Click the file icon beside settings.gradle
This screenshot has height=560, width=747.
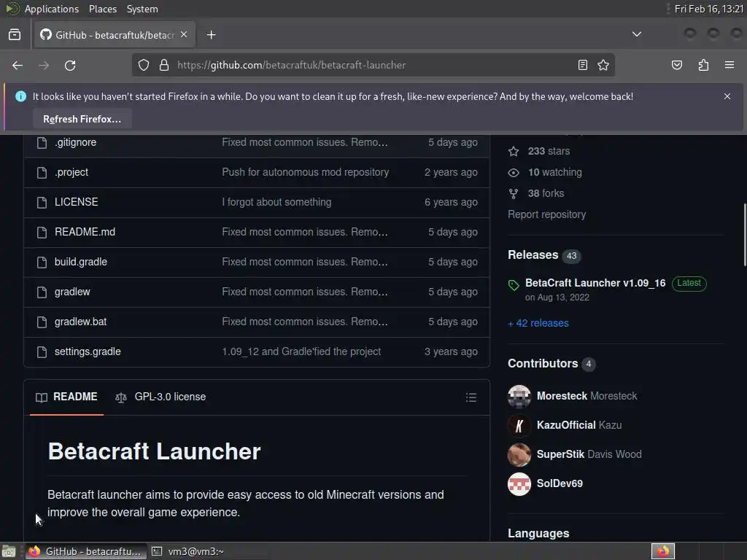coord(42,352)
